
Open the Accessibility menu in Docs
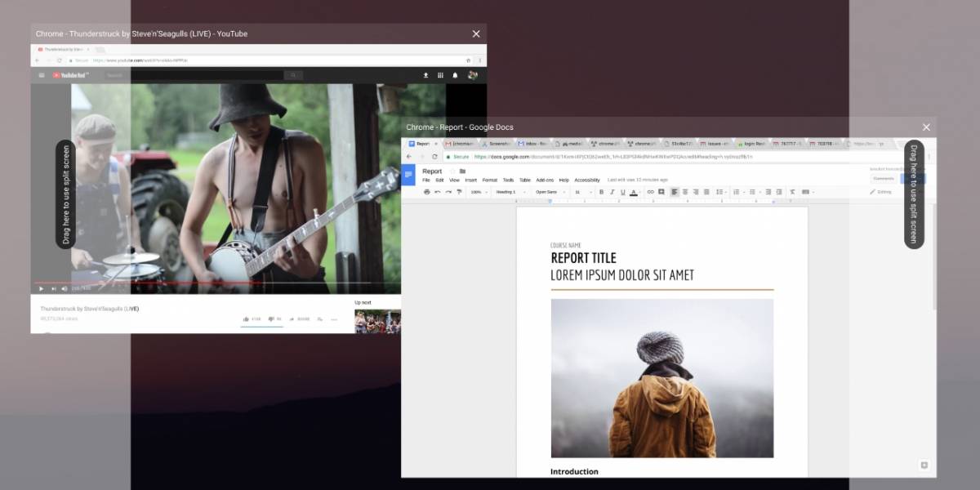coord(586,180)
